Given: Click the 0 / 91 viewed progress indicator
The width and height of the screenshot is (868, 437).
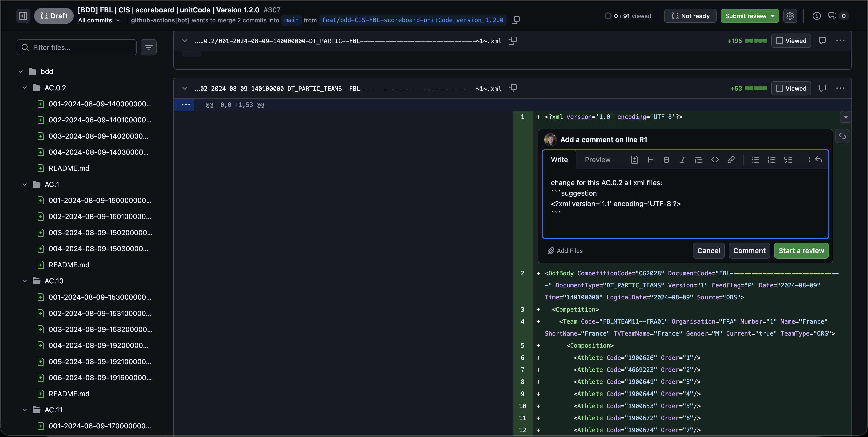Looking at the screenshot, I should click(x=628, y=16).
